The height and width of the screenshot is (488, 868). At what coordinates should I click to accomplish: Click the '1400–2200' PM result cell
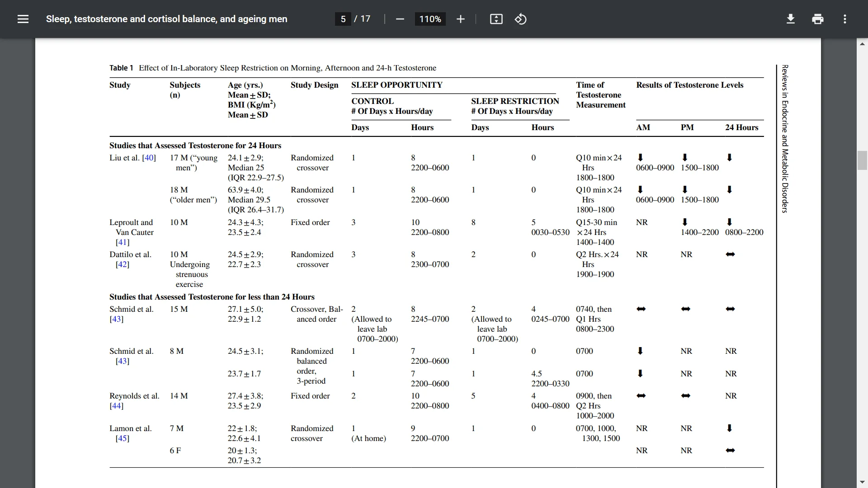tap(699, 232)
